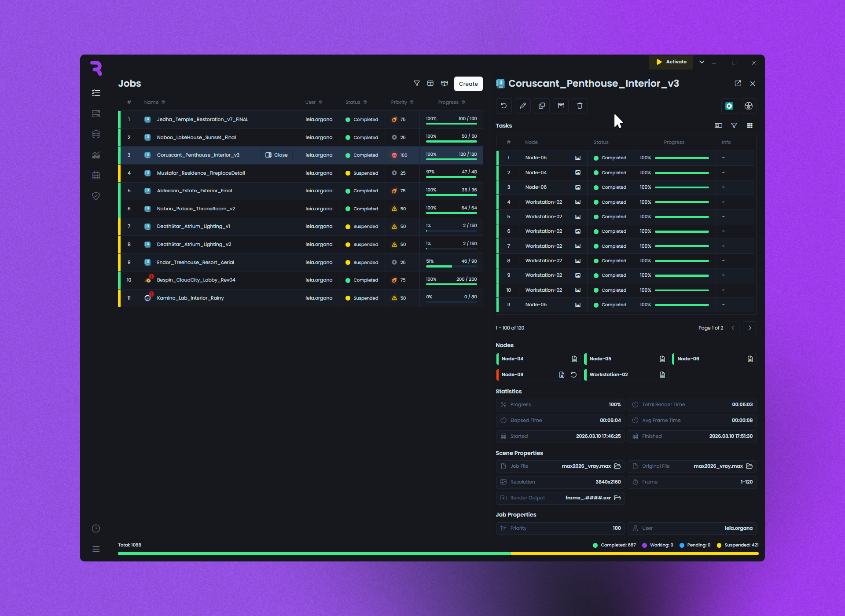Viewport: 845px width, 616px height.
Task: Select the Node-09 node card
Action: tap(537, 375)
